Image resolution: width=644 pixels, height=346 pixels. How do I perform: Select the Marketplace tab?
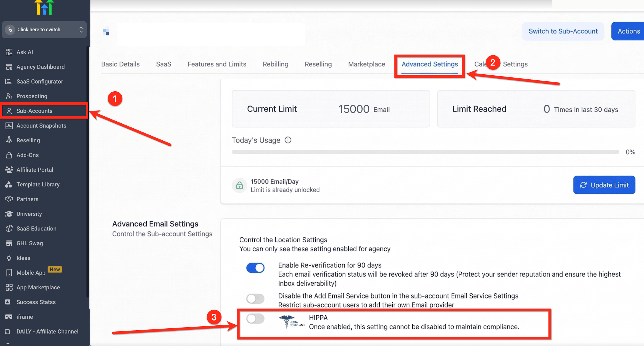tap(366, 64)
